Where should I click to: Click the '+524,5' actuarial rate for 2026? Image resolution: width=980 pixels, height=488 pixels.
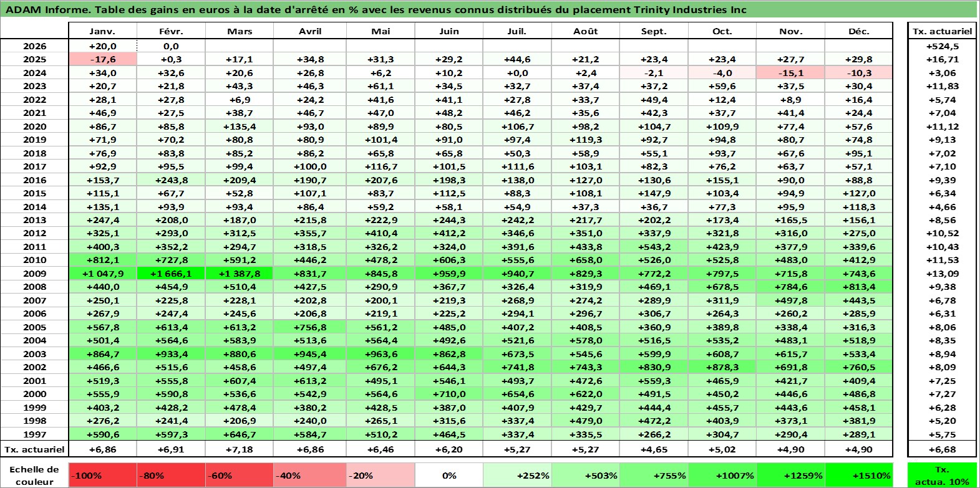942,46
